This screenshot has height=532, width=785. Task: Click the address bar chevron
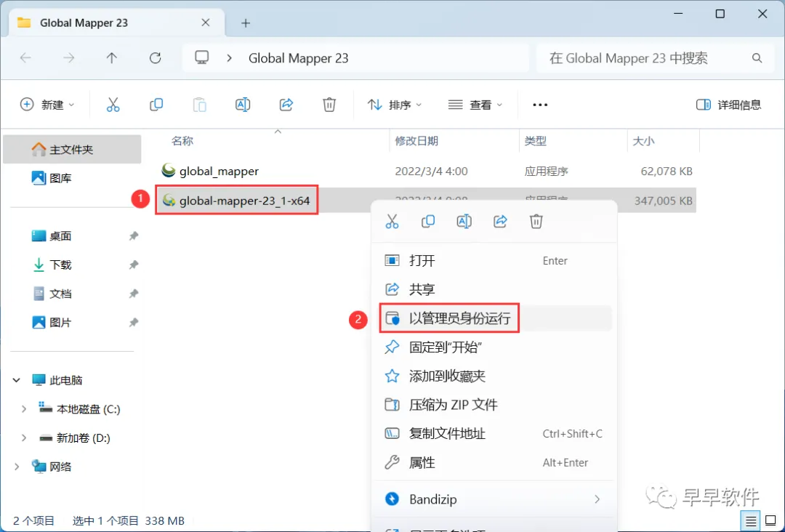pos(229,58)
